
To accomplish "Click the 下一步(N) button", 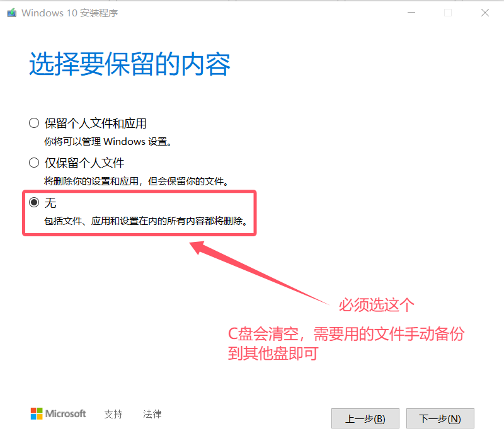I will coord(440,418).
